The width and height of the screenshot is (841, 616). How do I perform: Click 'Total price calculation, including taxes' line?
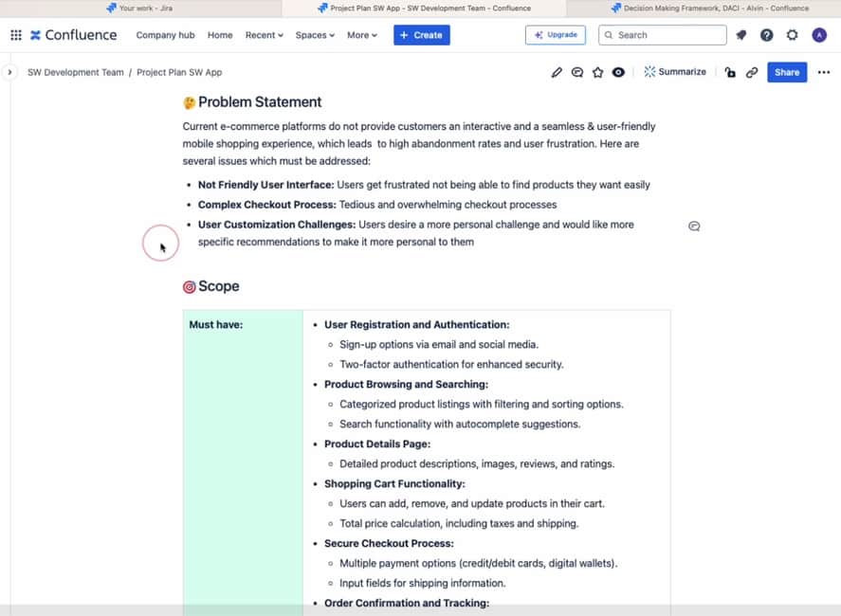[459, 524]
